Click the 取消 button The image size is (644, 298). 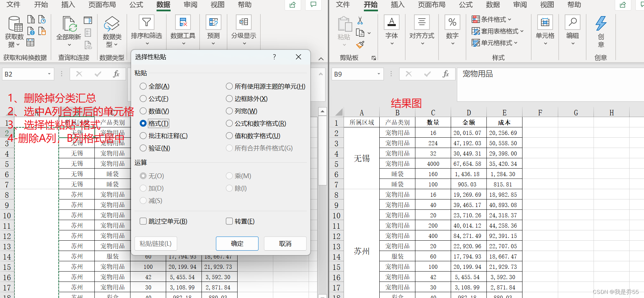[285, 244]
